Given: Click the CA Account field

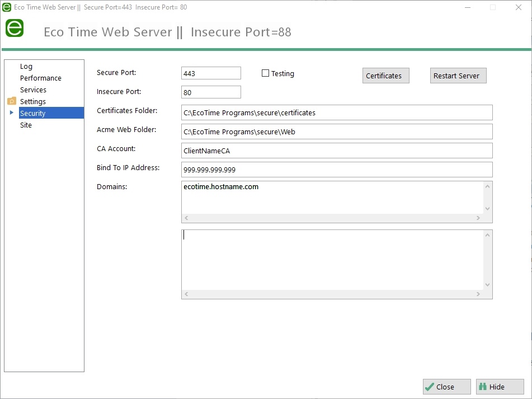Looking at the screenshot, I should point(337,151).
